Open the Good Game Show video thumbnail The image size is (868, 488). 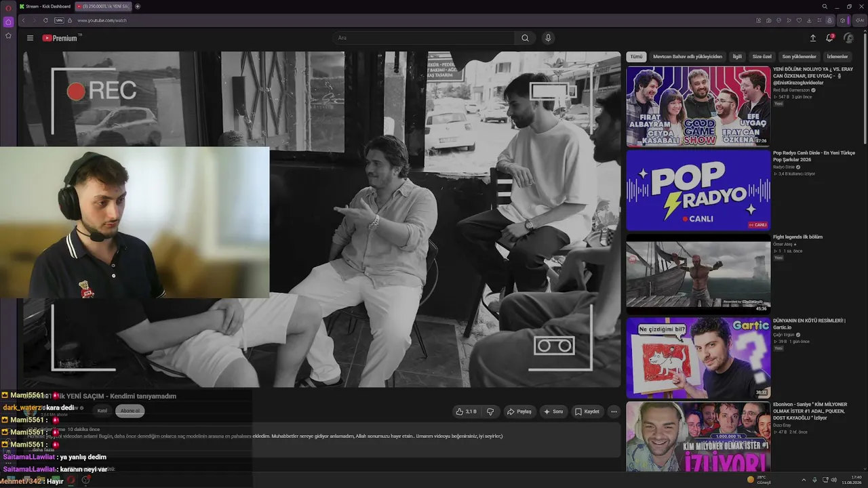coord(698,106)
